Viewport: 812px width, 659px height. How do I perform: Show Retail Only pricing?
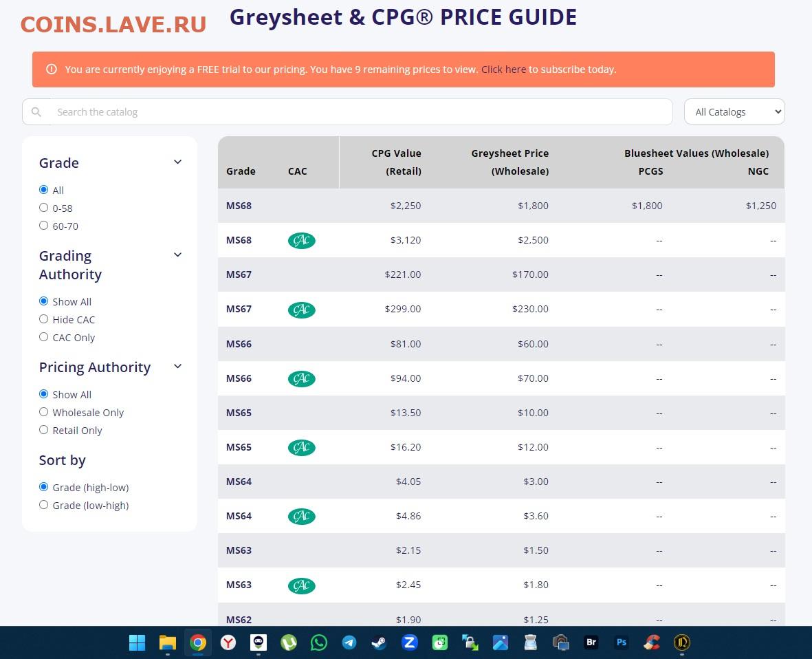[x=43, y=429]
